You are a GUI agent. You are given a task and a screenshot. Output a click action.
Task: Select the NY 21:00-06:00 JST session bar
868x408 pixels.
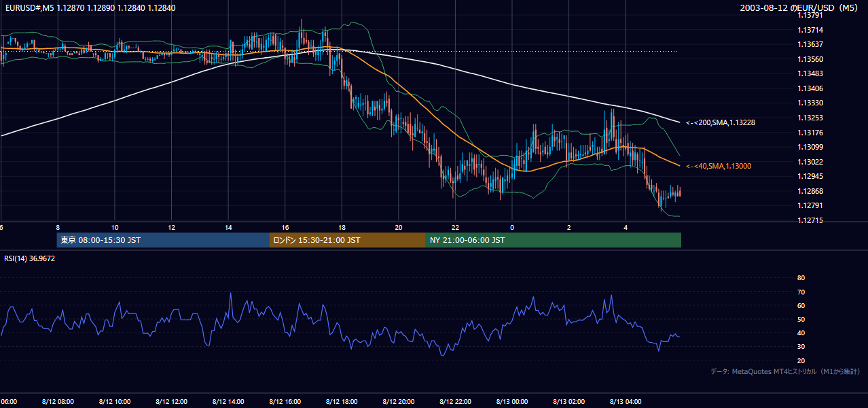pos(554,240)
